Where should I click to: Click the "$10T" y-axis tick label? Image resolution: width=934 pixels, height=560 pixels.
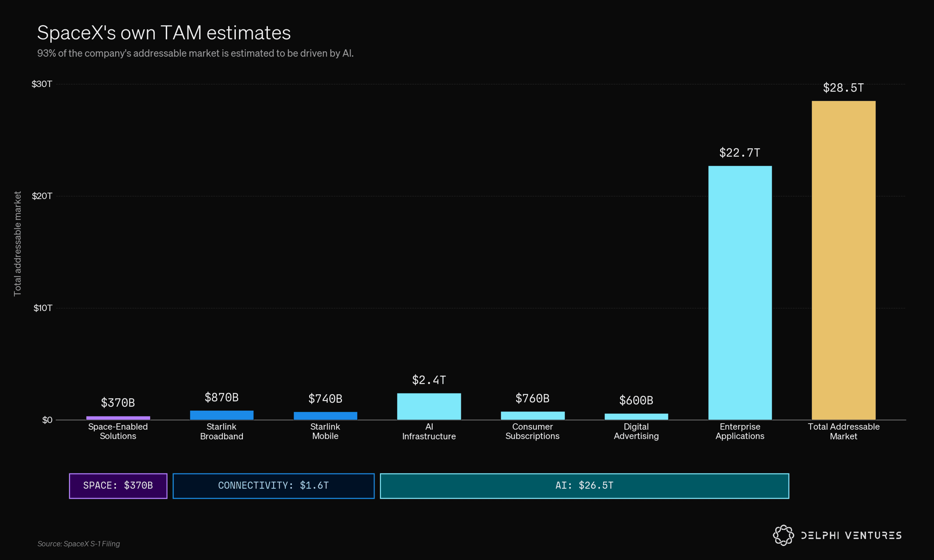(43, 308)
